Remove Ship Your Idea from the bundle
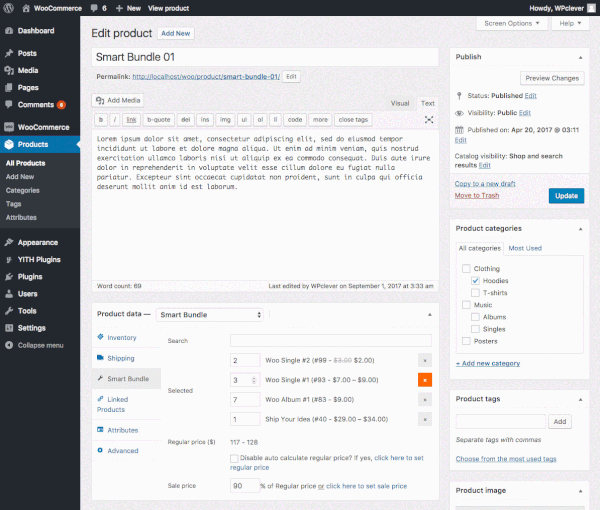The image size is (600, 510). click(425, 419)
